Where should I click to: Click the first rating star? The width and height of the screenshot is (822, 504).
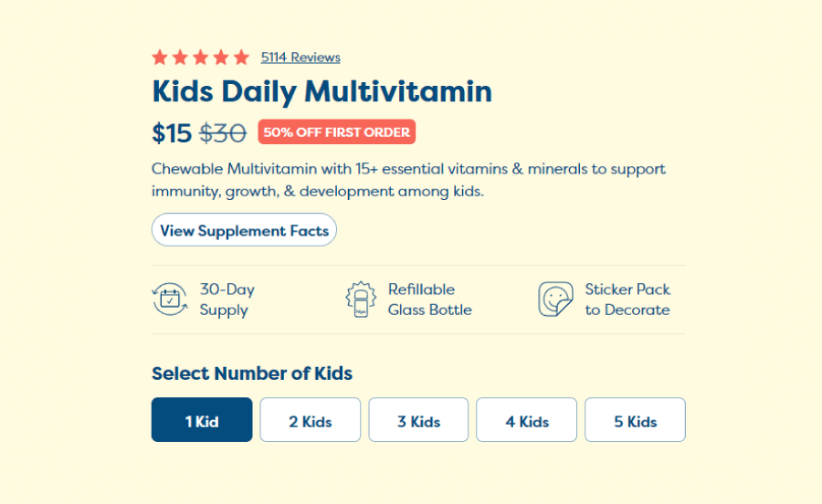(x=160, y=58)
